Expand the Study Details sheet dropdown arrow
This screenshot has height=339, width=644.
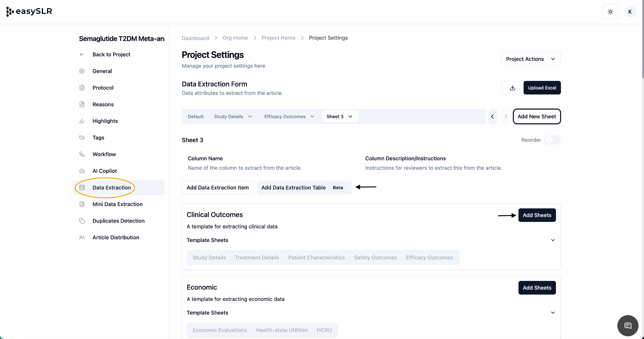250,116
